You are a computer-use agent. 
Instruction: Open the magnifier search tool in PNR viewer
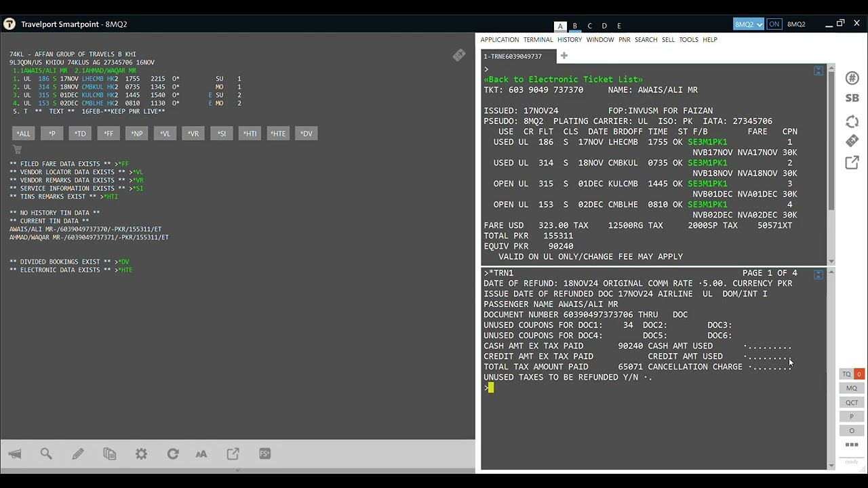pos(46,454)
